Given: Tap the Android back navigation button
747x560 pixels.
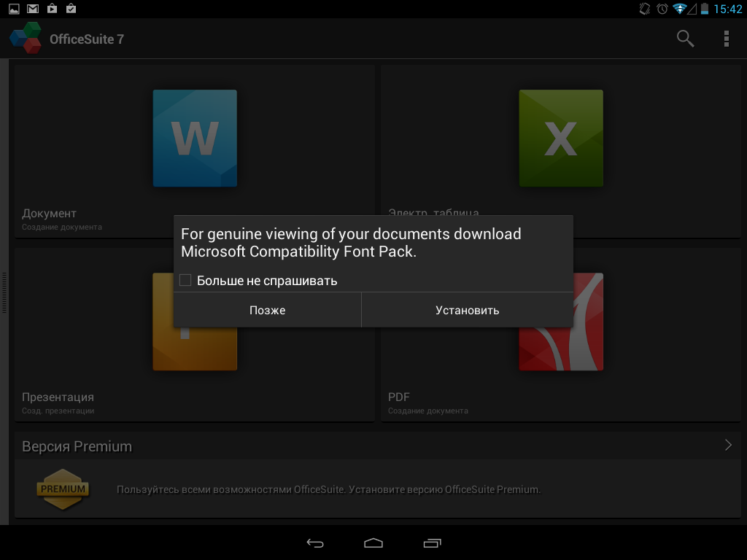Looking at the screenshot, I should 315,542.
